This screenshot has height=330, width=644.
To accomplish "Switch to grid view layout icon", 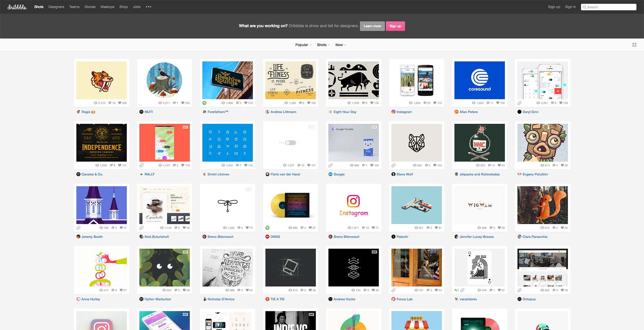I will click(x=634, y=45).
